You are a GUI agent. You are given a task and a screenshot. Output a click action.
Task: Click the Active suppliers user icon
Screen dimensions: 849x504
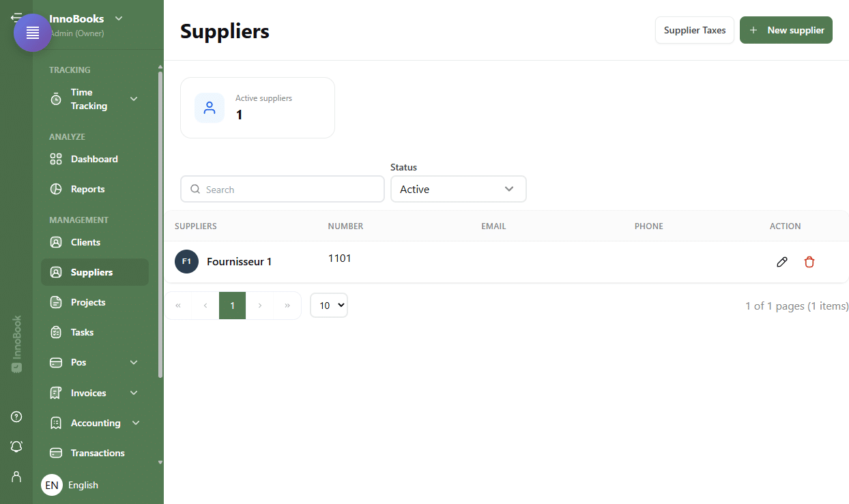[x=210, y=108]
